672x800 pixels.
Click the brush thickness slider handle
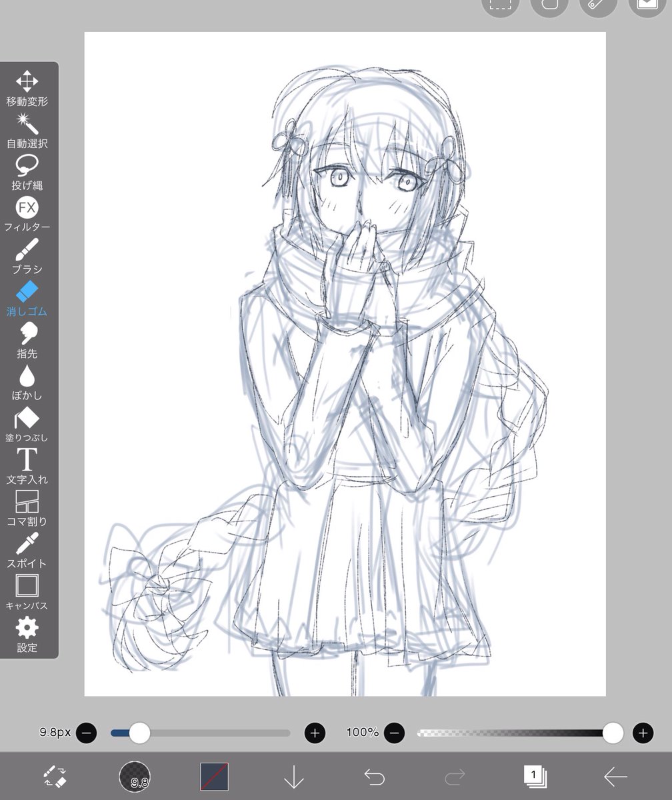[139, 733]
